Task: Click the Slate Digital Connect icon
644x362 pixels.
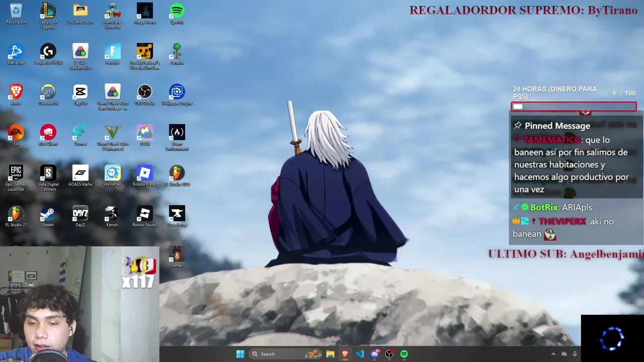Action: point(48,178)
